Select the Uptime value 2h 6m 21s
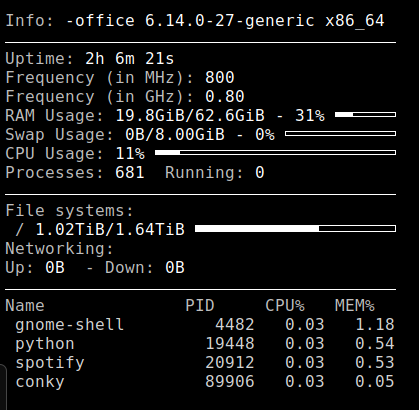Viewport: 419px width, 410px height. tap(130, 59)
